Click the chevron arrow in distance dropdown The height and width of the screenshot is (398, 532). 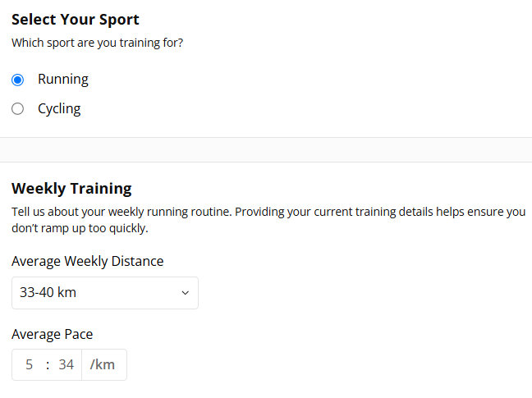point(185,292)
